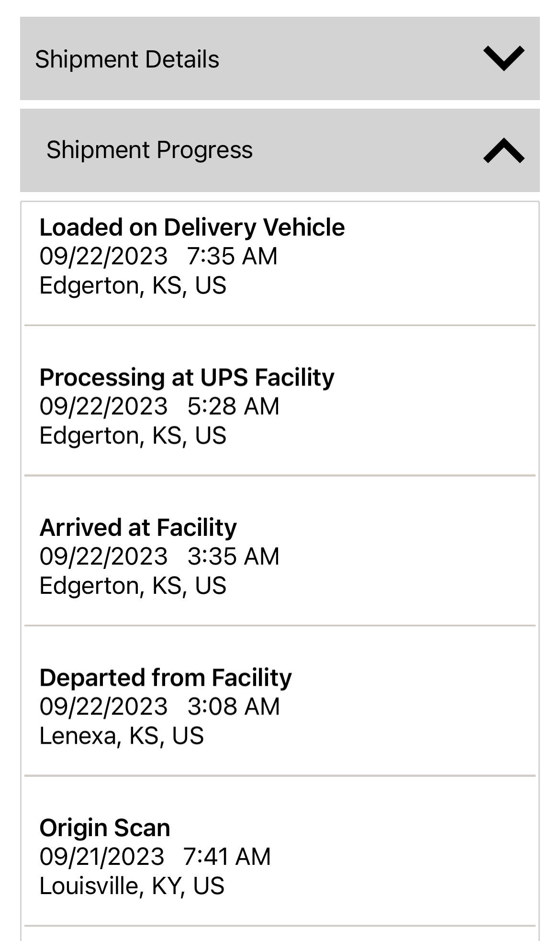Image resolution: width=560 pixels, height=941 pixels.
Task: Tap the 3:08 AM timestamp
Action: 234,706
